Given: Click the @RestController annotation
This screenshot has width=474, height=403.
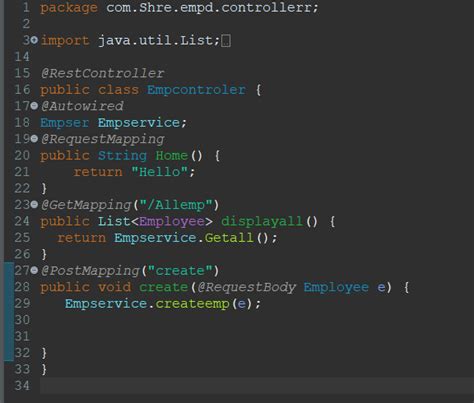Looking at the screenshot, I should pyautogui.click(x=102, y=73).
